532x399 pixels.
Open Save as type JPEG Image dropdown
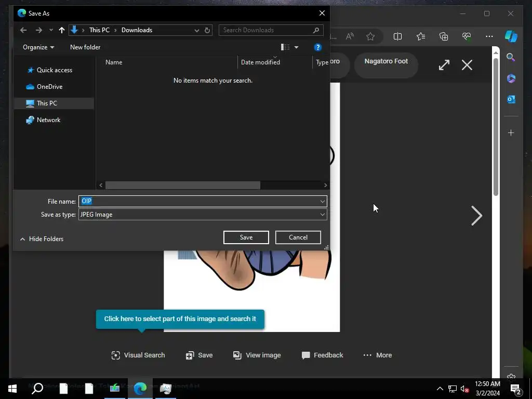point(203,215)
